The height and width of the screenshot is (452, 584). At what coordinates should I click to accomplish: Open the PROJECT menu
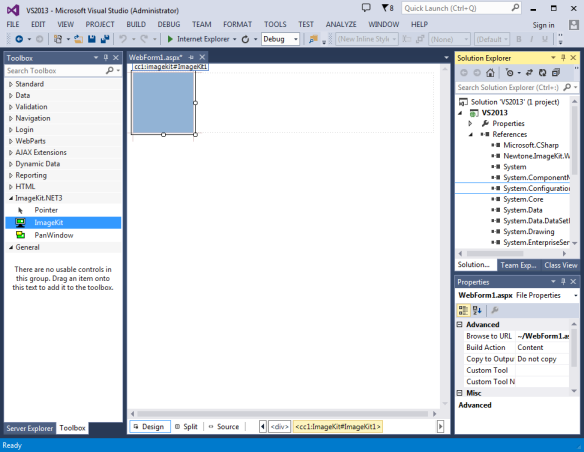pyautogui.click(x=100, y=25)
